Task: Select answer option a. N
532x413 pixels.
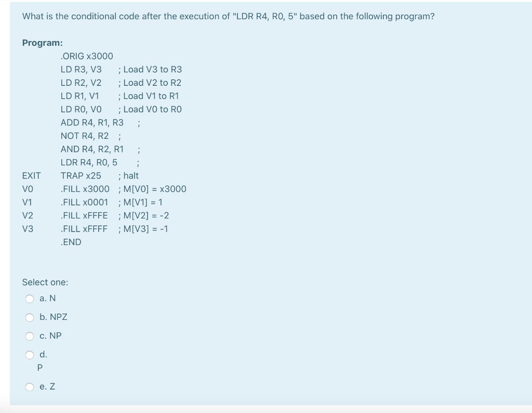Action: click(x=30, y=298)
